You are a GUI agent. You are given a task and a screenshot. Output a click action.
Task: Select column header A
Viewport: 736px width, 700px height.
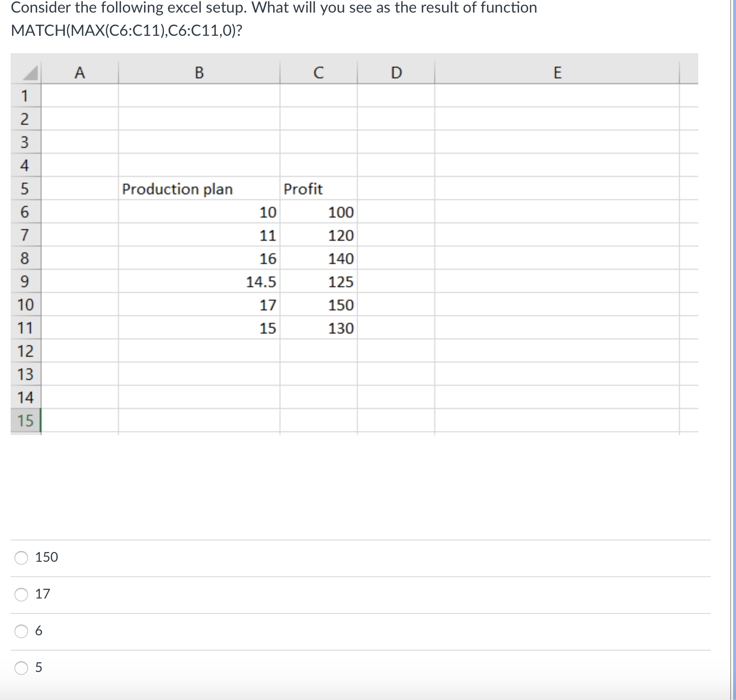(x=79, y=73)
